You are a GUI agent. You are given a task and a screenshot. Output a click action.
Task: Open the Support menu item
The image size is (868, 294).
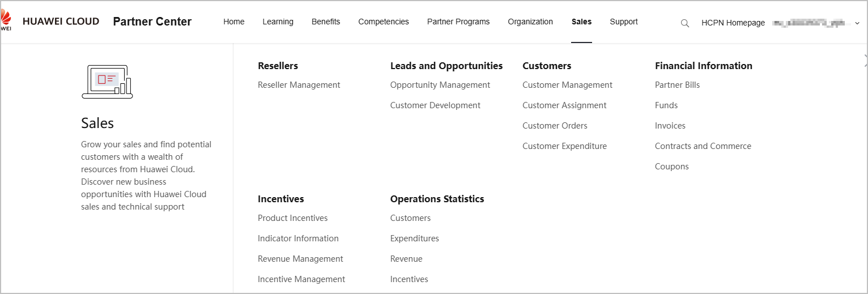pyautogui.click(x=624, y=22)
